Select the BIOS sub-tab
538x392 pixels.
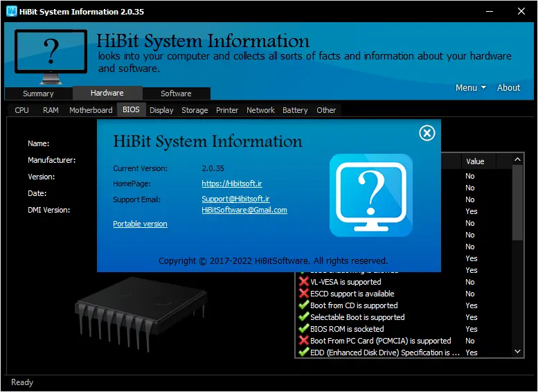(131, 109)
